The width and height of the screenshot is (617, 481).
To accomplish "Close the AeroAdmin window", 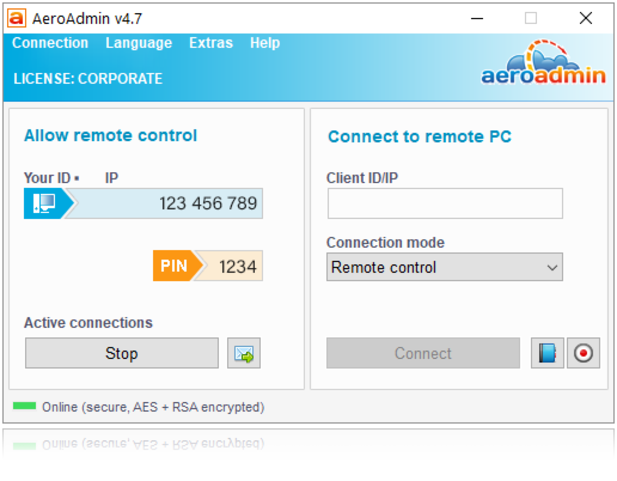I will tap(586, 18).
